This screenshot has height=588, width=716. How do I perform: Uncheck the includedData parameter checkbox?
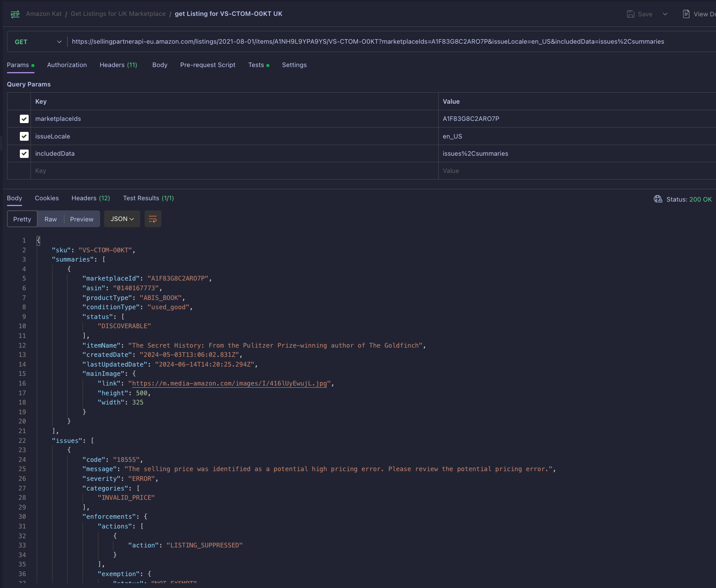pyautogui.click(x=24, y=154)
